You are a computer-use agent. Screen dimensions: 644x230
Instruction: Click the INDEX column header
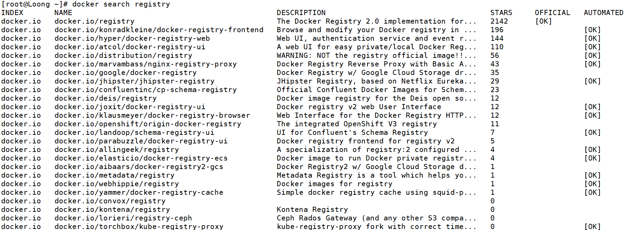12,13
